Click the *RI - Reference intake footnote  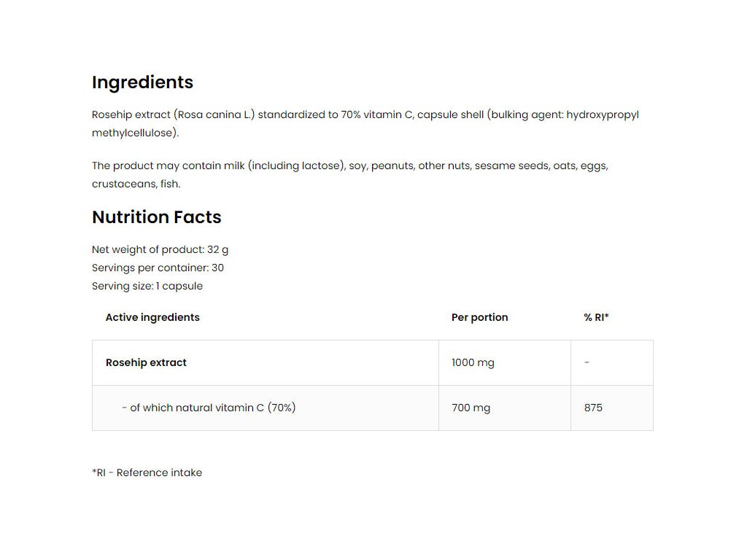pyautogui.click(x=147, y=472)
